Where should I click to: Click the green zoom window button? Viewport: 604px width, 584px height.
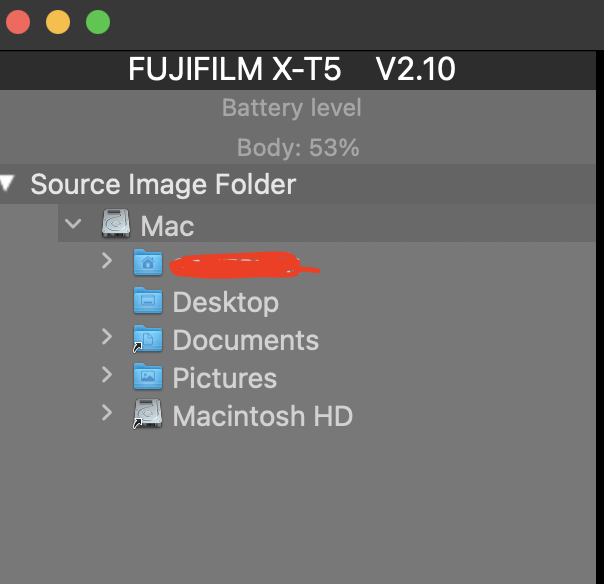coord(98,22)
